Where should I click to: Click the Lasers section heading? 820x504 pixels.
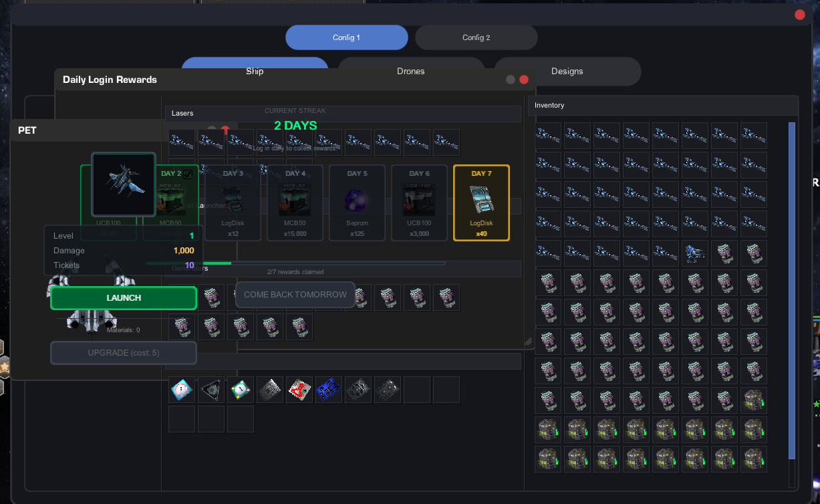[182, 113]
